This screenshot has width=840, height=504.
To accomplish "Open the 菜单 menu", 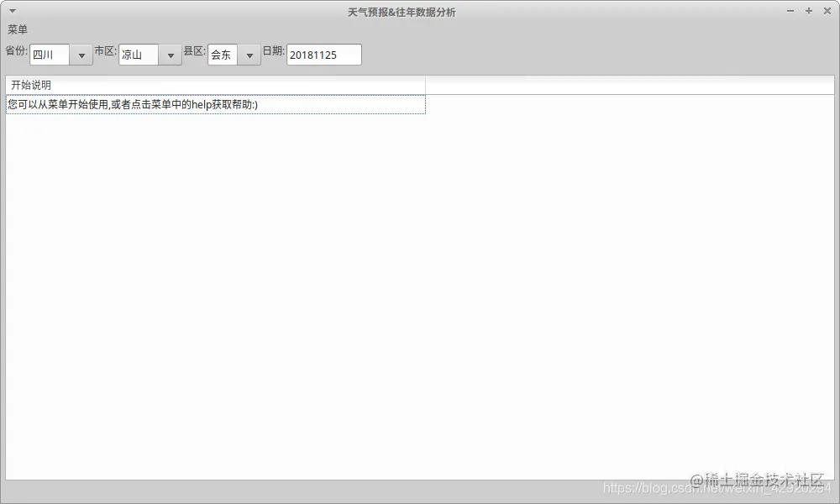I will 18,28.
